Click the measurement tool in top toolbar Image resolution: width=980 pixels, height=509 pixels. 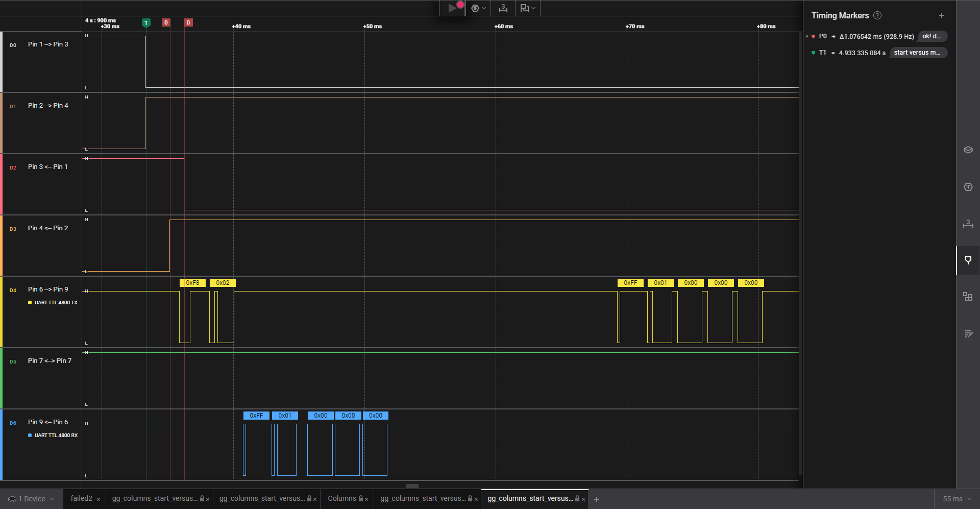503,8
